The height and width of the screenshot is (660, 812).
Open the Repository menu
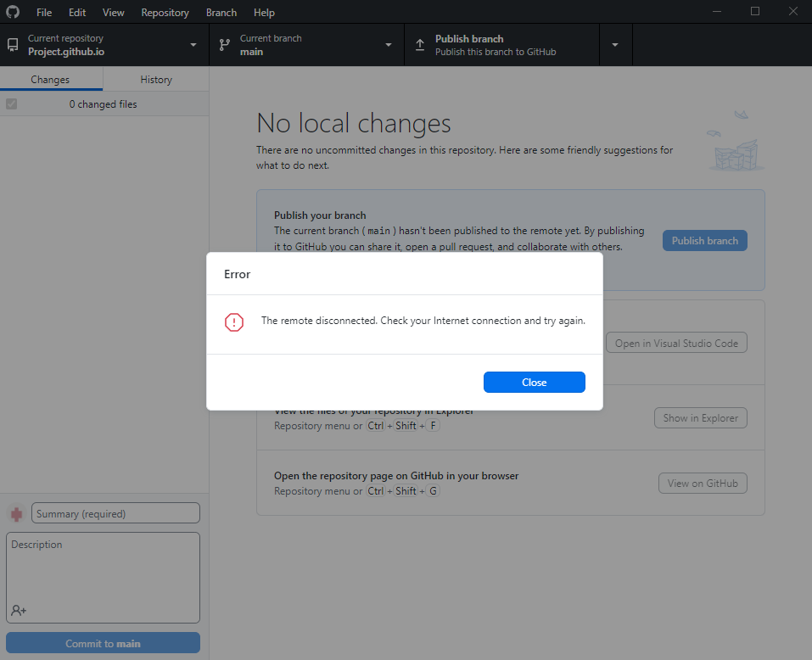(x=165, y=12)
